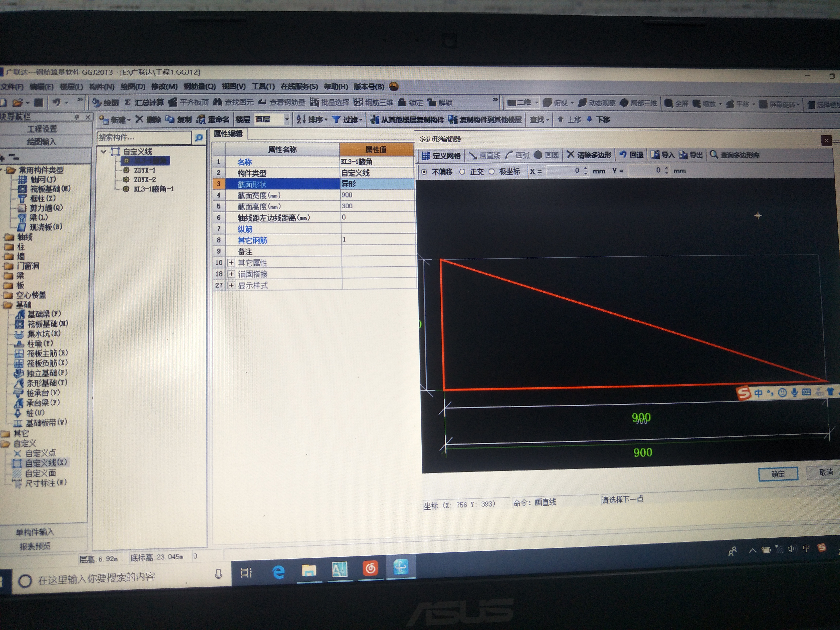The width and height of the screenshot is (840, 630).
Task: Select 不偏移 radio option
Action: click(x=424, y=172)
